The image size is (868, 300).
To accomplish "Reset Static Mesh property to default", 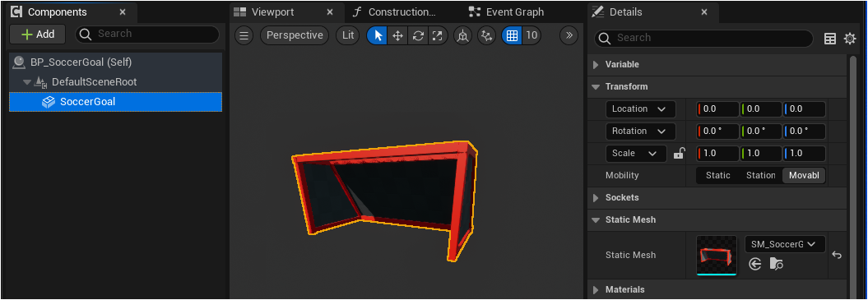I will pos(837,255).
